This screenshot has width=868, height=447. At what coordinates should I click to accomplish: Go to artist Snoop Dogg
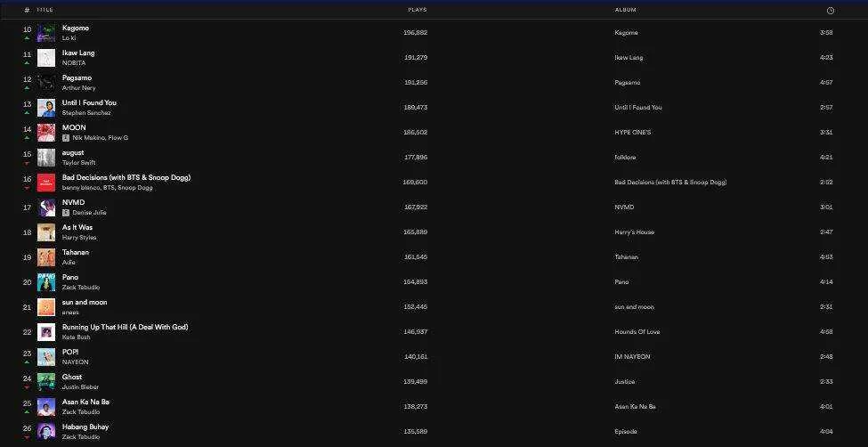click(135, 188)
